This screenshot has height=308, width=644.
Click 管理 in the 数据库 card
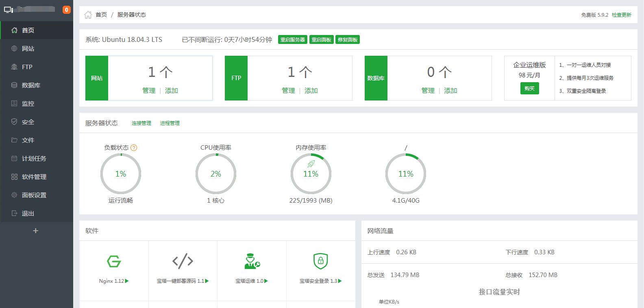coord(428,90)
